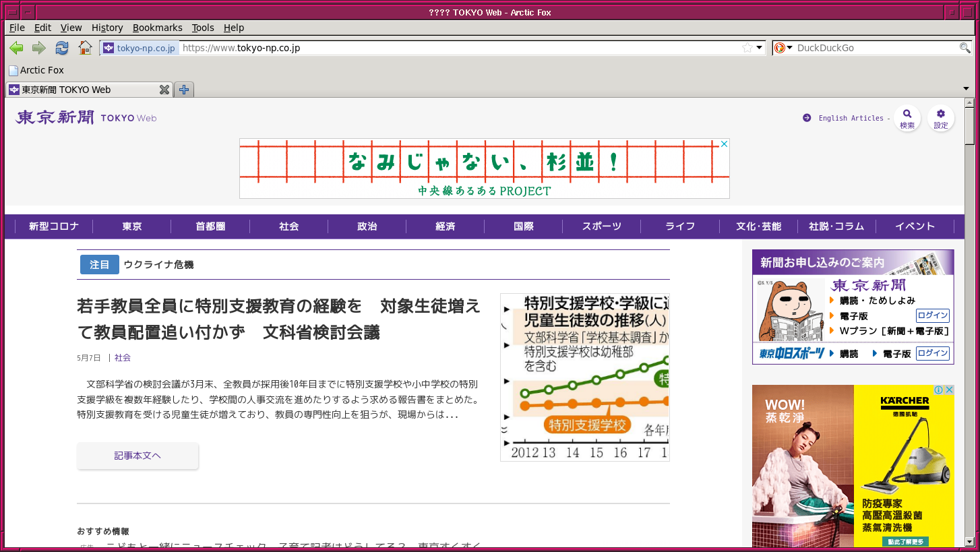
Task: Select the 新型コロナ navigation tab
Action: click(x=54, y=226)
